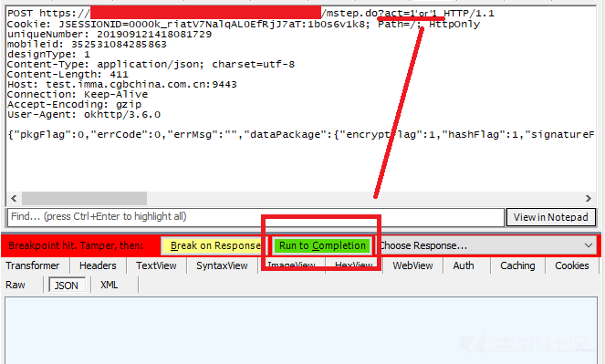Switch to the Cookies tab
605x364 pixels.
coord(572,265)
